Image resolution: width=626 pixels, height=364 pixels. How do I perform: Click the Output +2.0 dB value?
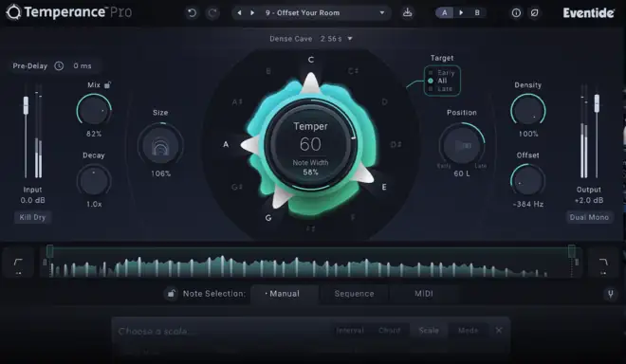[x=588, y=200]
